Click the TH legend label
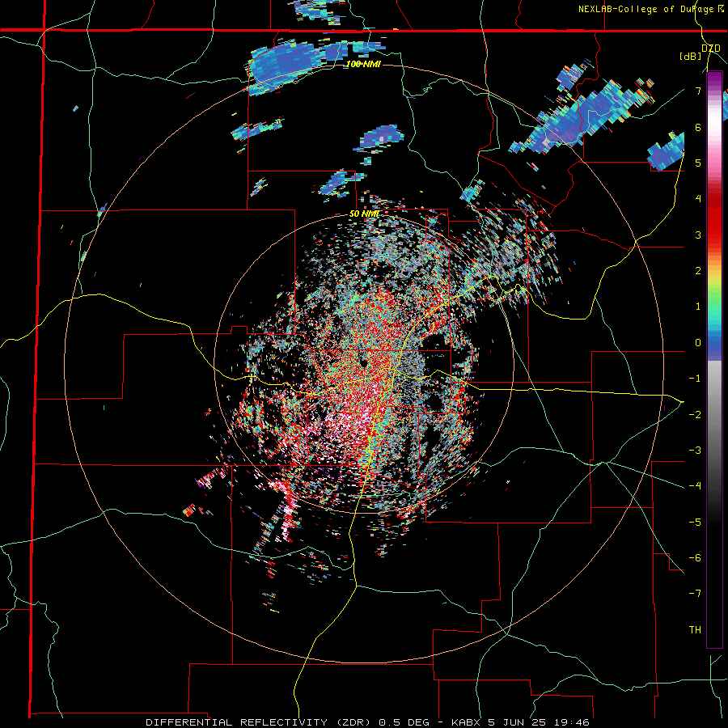The width and height of the screenshot is (728, 728). point(695,630)
